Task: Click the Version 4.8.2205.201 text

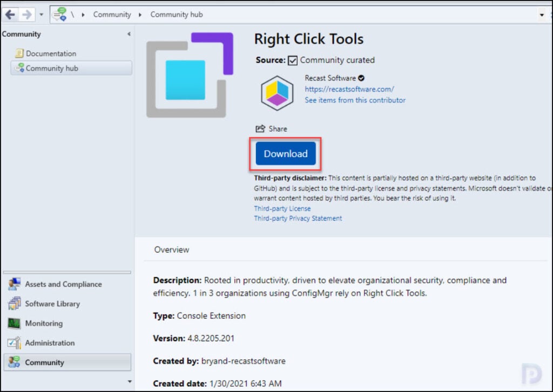Action: coord(194,339)
